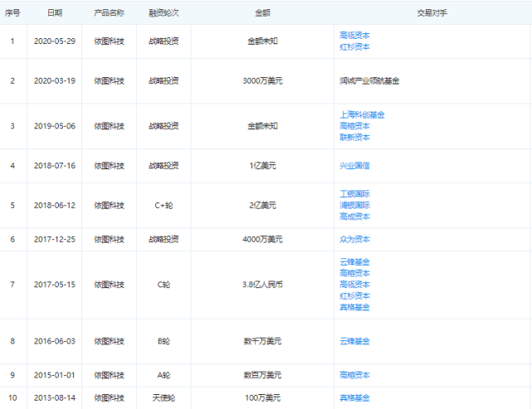Click the 100万美元 amount cell
The image size is (532, 409).
[262, 397]
